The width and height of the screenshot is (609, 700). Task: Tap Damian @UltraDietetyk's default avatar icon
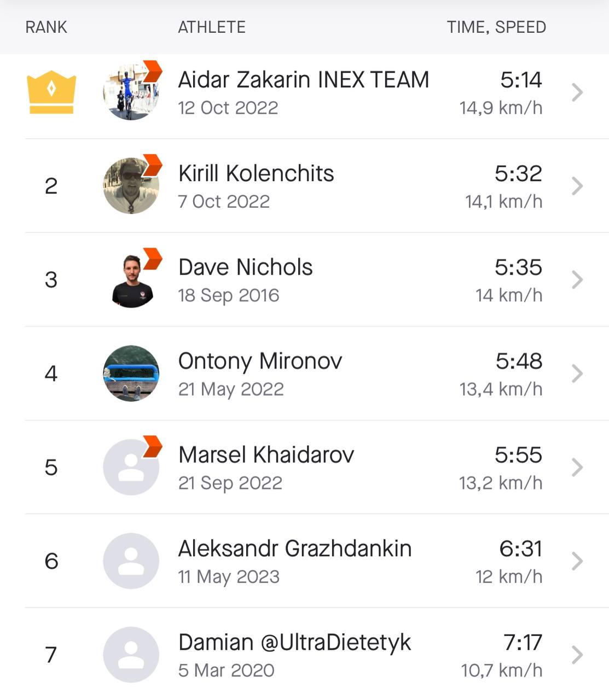click(131, 655)
